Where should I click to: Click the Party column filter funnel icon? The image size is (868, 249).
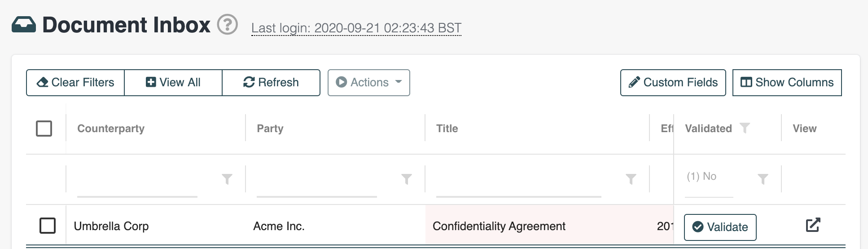coord(407,179)
